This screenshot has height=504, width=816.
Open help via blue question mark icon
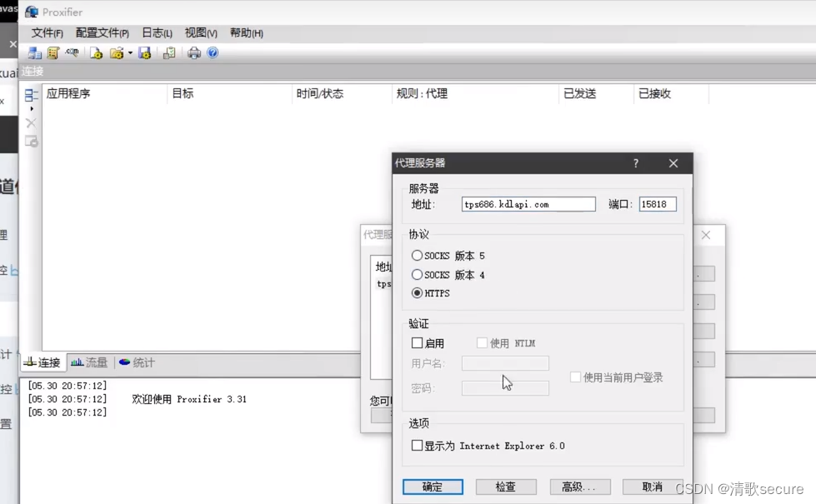pyautogui.click(x=213, y=52)
